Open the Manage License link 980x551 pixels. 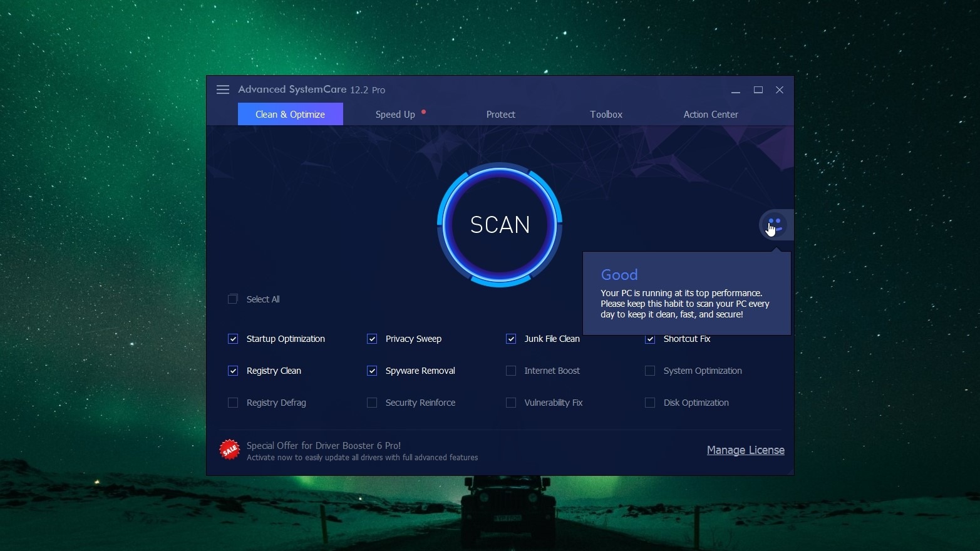(745, 450)
